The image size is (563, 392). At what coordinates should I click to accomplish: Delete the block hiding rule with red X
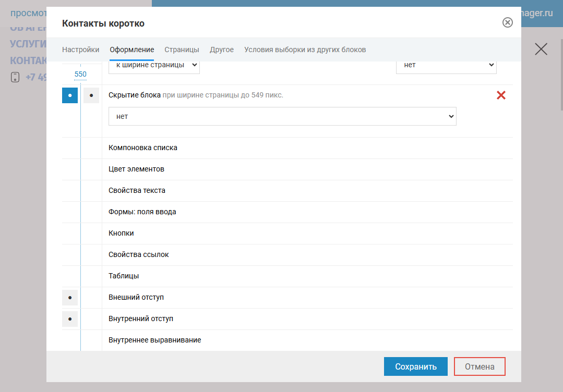(501, 95)
